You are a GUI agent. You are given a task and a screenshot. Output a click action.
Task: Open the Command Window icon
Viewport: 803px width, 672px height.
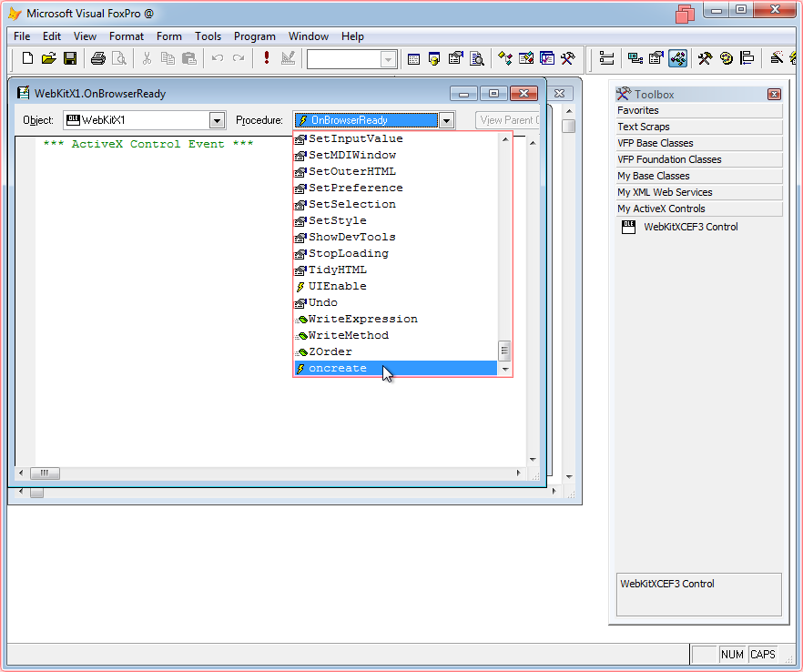point(413,59)
